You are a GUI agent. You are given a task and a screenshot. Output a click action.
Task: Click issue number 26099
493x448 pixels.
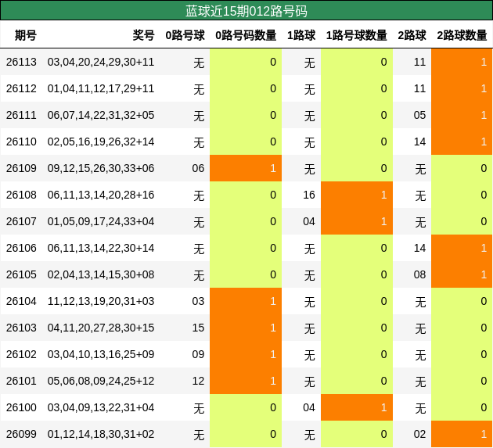[x=21, y=434]
